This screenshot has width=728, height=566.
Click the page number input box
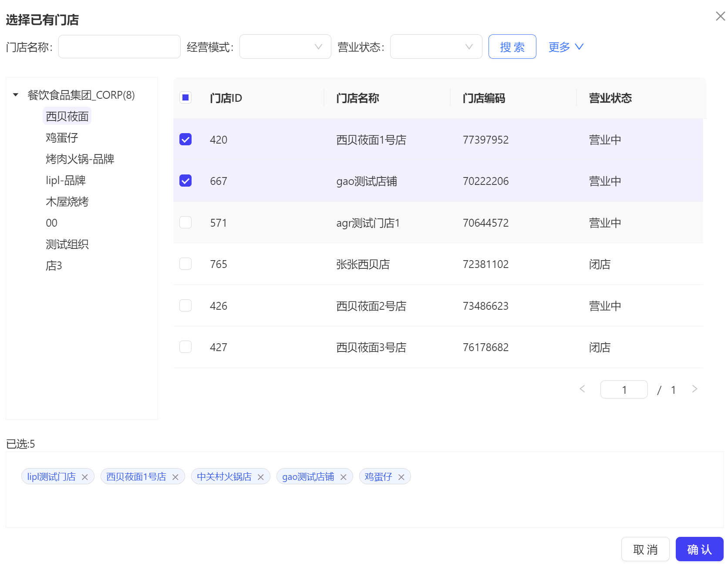(x=624, y=389)
